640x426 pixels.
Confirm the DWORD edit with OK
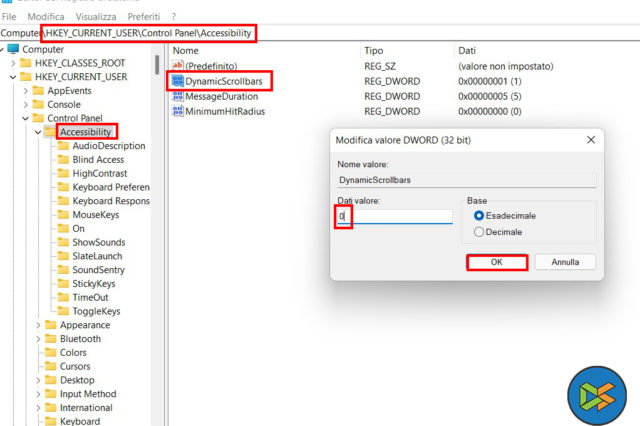(x=497, y=262)
